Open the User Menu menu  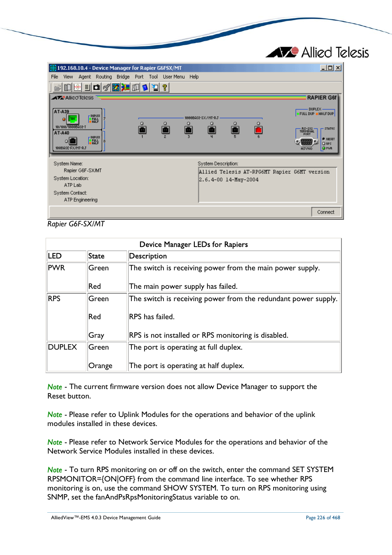[x=174, y=77]
